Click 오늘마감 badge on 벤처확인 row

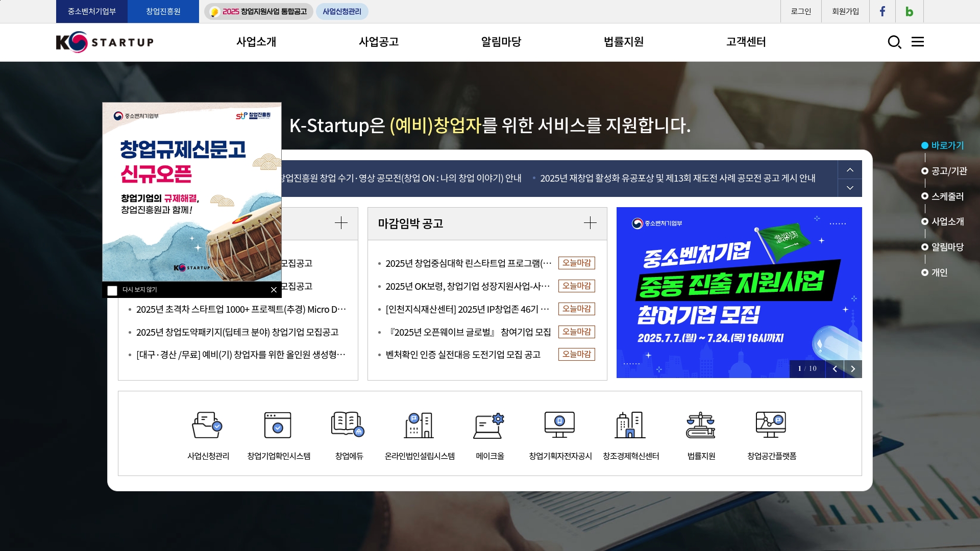pos(577,355)
